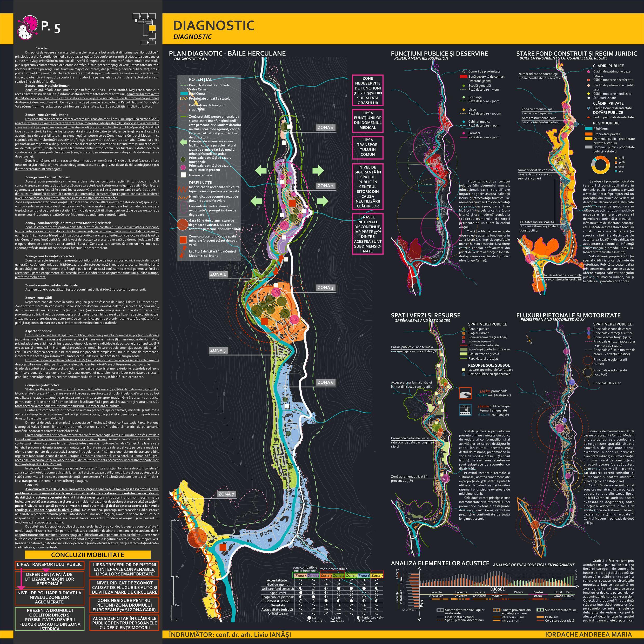Click green-bordered PREZENȚA DRUMULUI OCOLITOR DN67D box
644x644 pixels.
[x=49, y=619]
